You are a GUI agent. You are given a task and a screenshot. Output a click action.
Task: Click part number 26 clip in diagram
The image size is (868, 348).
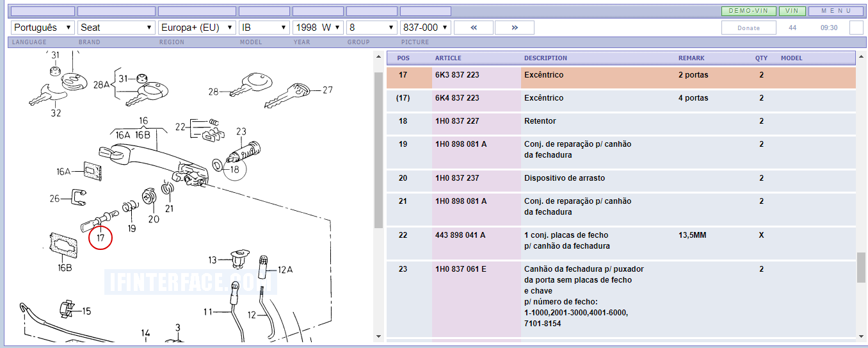(x=55, y=199)
